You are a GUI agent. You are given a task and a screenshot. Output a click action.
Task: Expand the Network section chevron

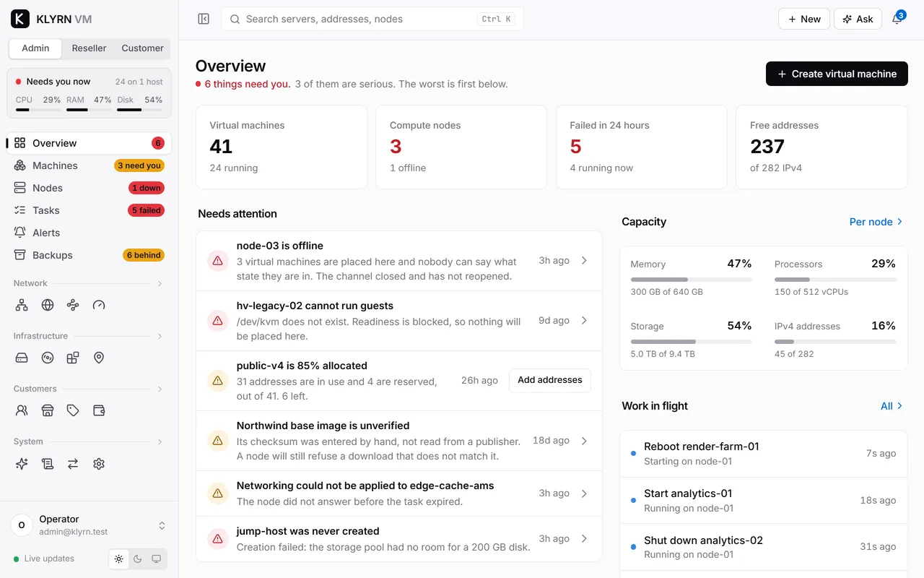(160, 283)
